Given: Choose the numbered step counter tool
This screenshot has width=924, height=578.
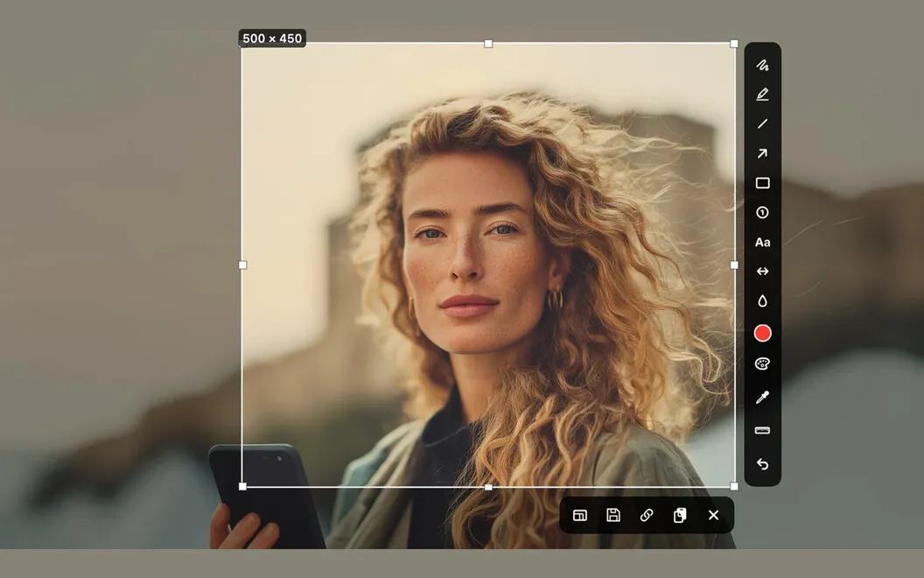Looking at the screenshot, I should coord(762,212).
